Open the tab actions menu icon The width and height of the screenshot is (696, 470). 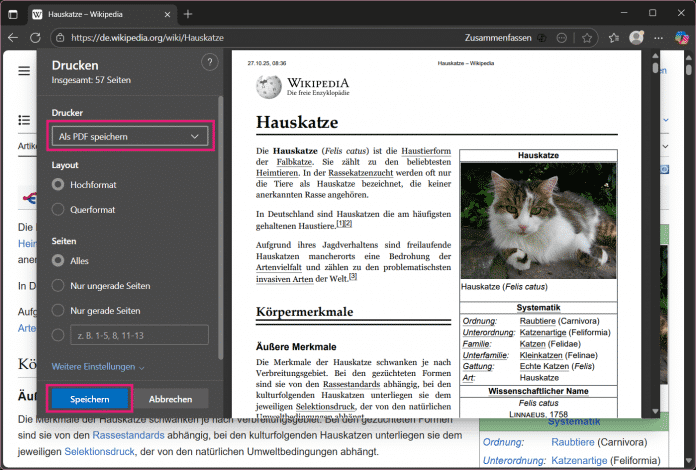click(13, 14)
